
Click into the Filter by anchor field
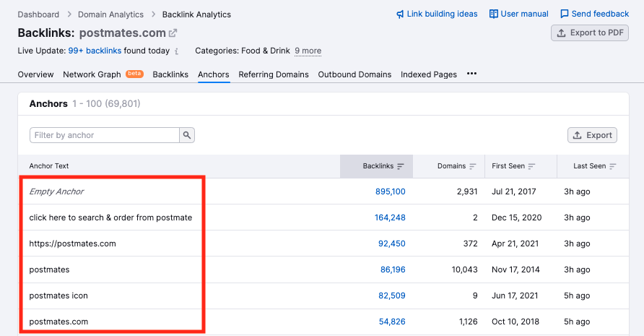(105, 135)
